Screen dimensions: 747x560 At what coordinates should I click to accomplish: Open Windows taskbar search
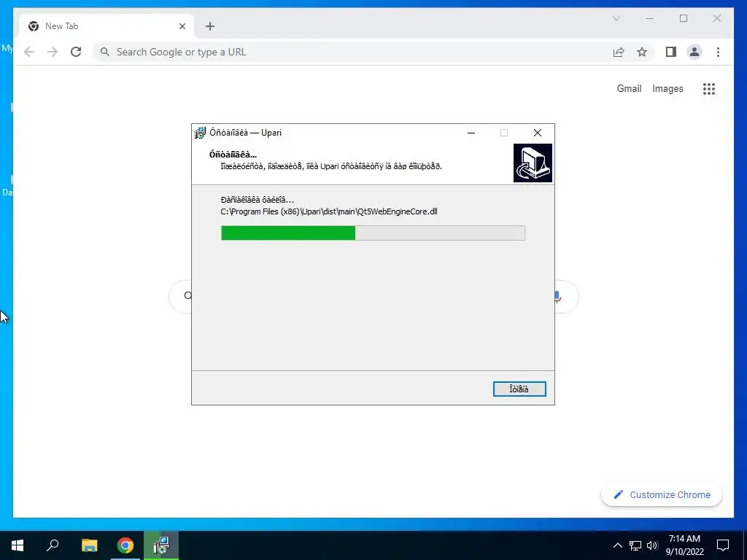[x=53, y=545]
